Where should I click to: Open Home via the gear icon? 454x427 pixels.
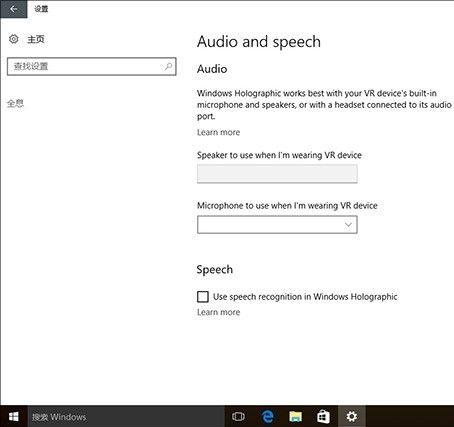pos(14,39)
